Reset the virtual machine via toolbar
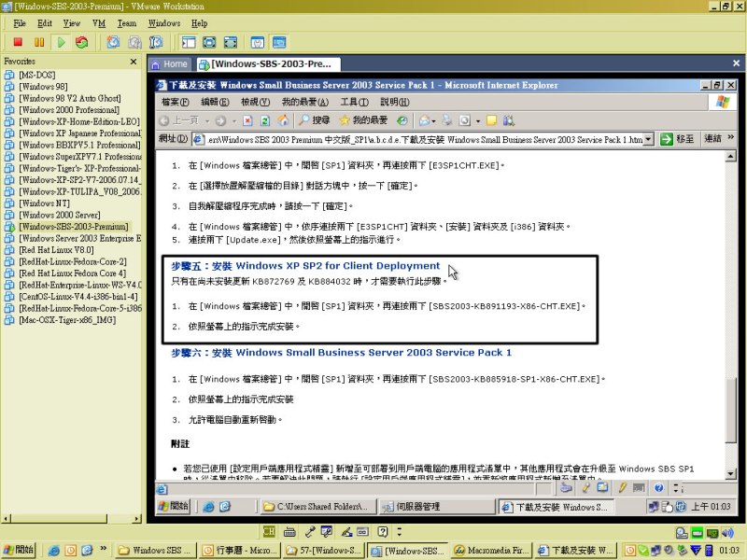The image size is (747, 560). 82,42
